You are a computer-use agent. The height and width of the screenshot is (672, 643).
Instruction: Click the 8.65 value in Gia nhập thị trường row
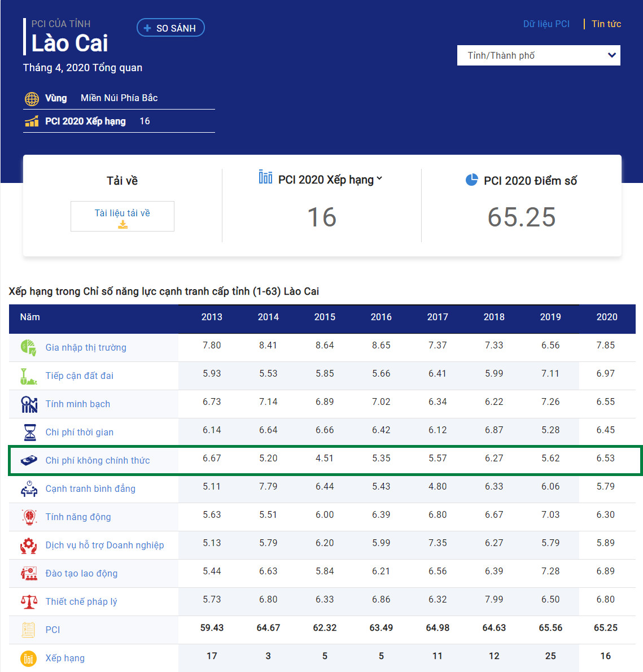pos(381,346)
